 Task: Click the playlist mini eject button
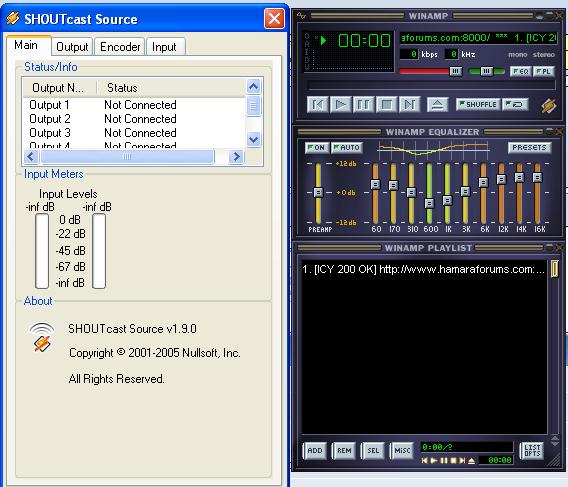(x=471, y=461)
